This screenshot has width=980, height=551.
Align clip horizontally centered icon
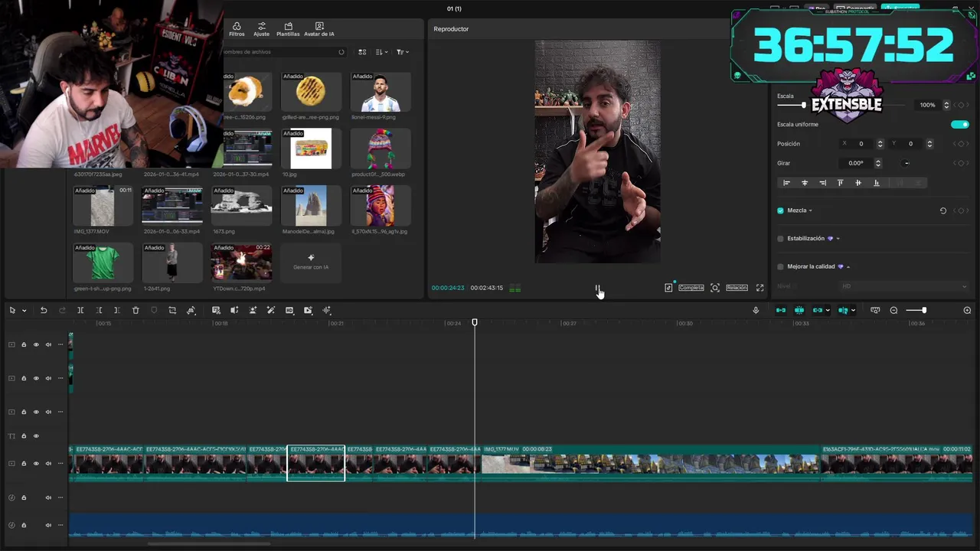point(804,183)
